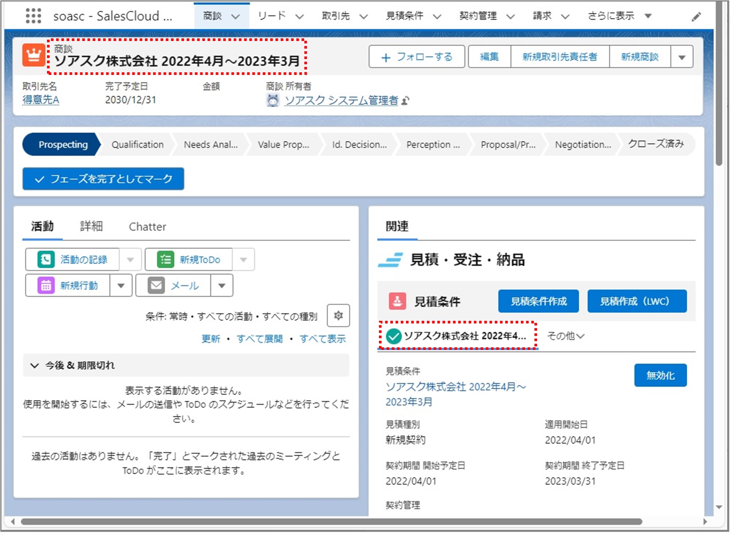Click the 活動の記録 phone icon
Image resolution: width=756 pixels, height=534 pixels.
(46, 259)
